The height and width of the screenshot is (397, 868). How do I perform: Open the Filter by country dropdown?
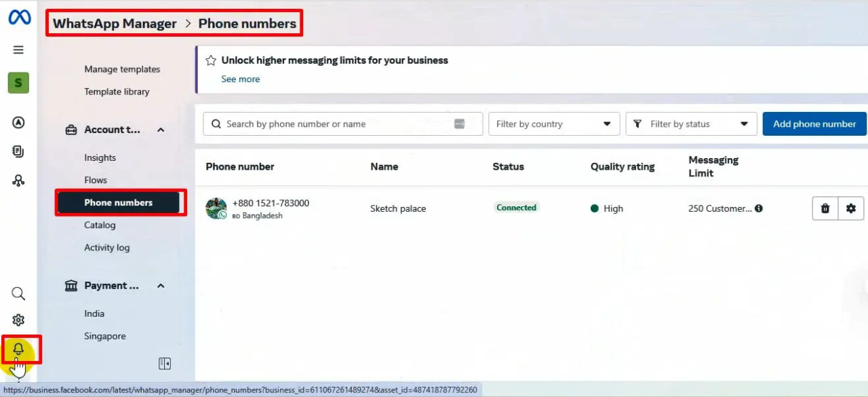[x=554, y=124]
